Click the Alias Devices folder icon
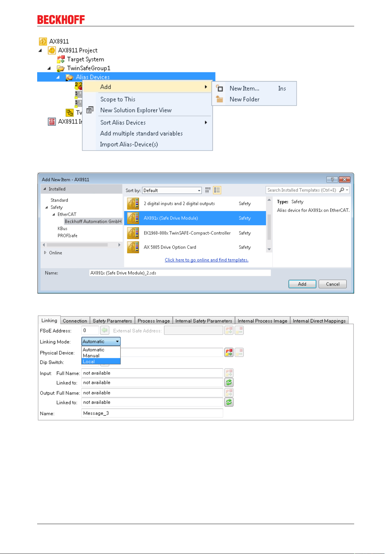The image size is (392, 554). click(x=69, y=77)
